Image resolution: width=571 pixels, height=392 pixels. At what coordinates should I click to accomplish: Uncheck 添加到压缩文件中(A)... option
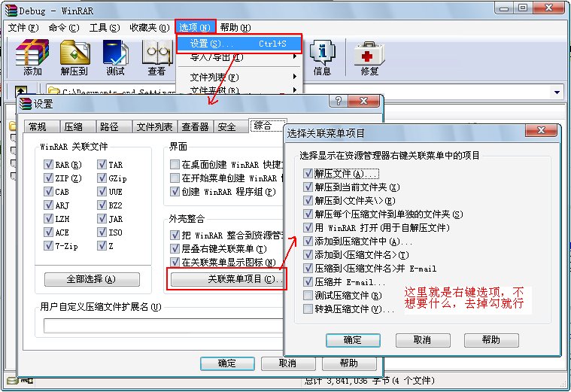click(x=308, y=242)
